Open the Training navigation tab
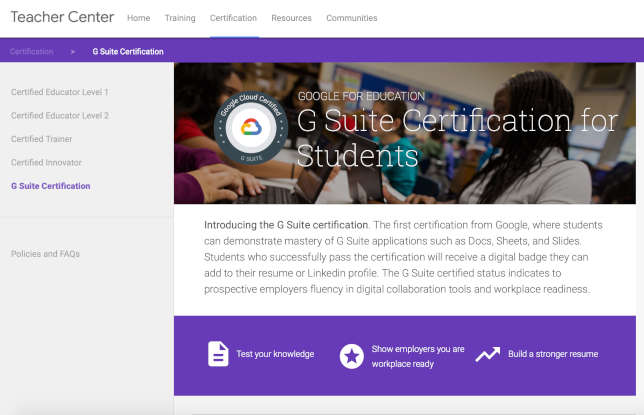644x415 pixels. [x=180, y=18]
